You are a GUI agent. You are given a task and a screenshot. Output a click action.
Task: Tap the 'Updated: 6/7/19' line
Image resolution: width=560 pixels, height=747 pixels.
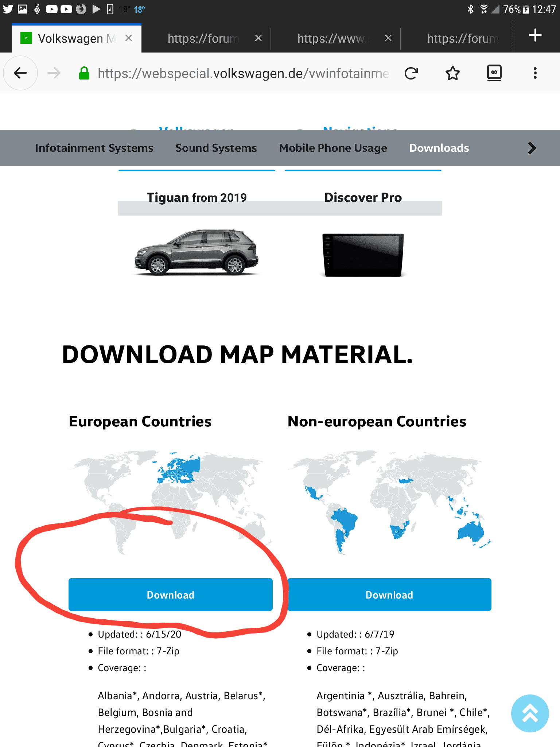(355, 634)
